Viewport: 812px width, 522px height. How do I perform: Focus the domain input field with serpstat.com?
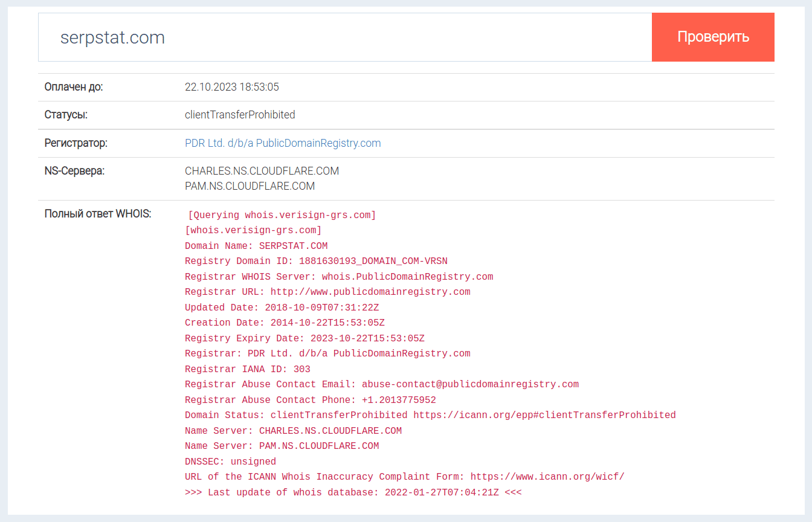coord(345,37)
